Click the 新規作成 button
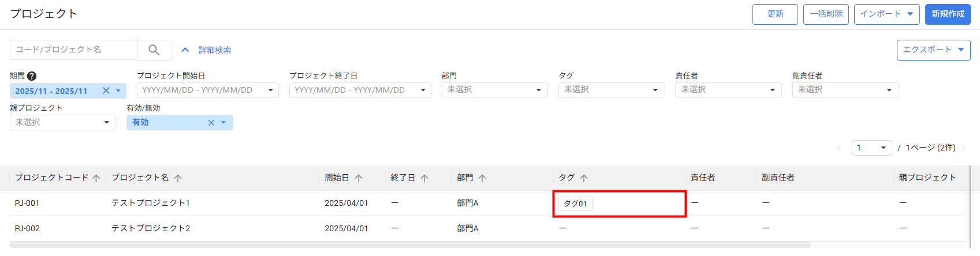This screenshot has width=980, height=256. (948, 14)
